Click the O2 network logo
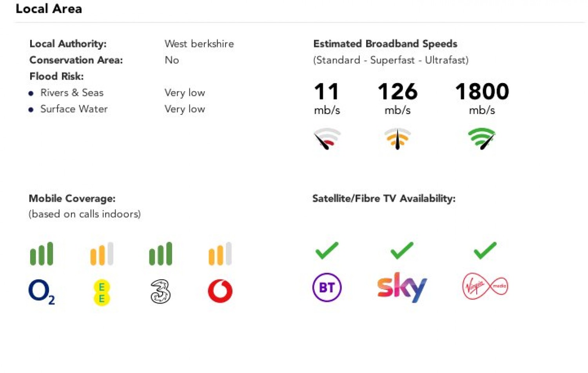This screenshot has height=373, width=588. pos(41,292)
